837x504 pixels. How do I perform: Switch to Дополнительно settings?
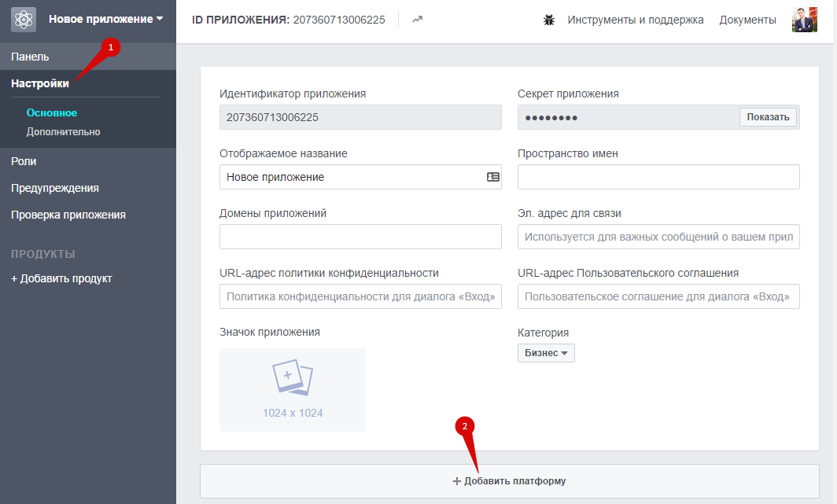click(x=63, y=132)
